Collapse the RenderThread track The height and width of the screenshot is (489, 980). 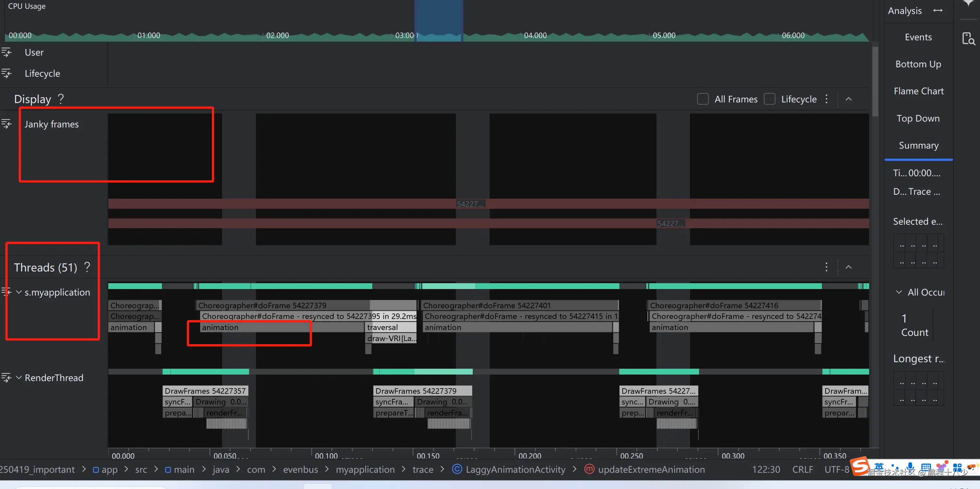coord(19,377)
